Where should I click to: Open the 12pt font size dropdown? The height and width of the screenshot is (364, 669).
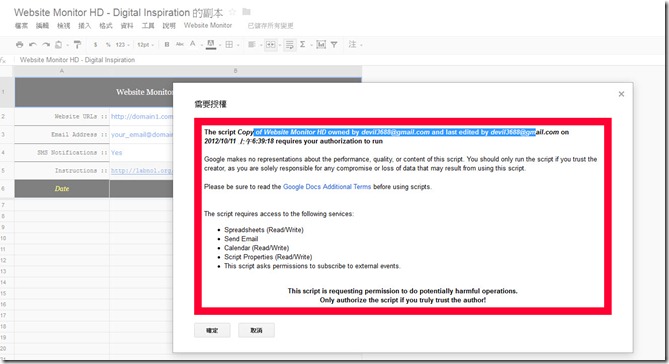click(145, 44)
